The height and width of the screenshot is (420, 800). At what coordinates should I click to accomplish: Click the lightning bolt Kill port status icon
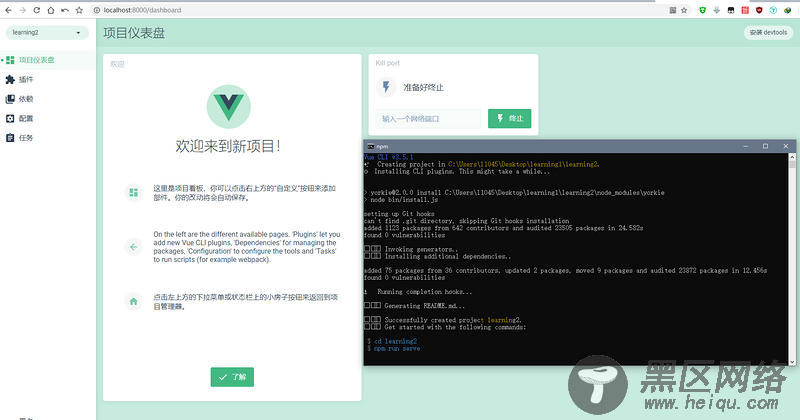coord(386,87)
